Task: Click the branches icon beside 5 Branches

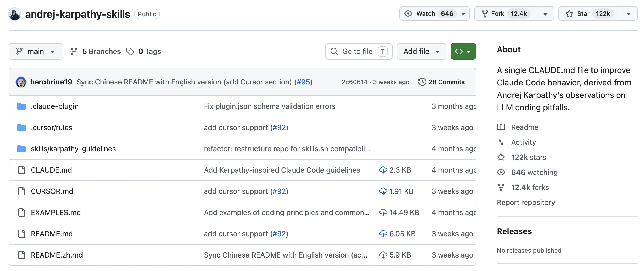Action: click(74, 51)
